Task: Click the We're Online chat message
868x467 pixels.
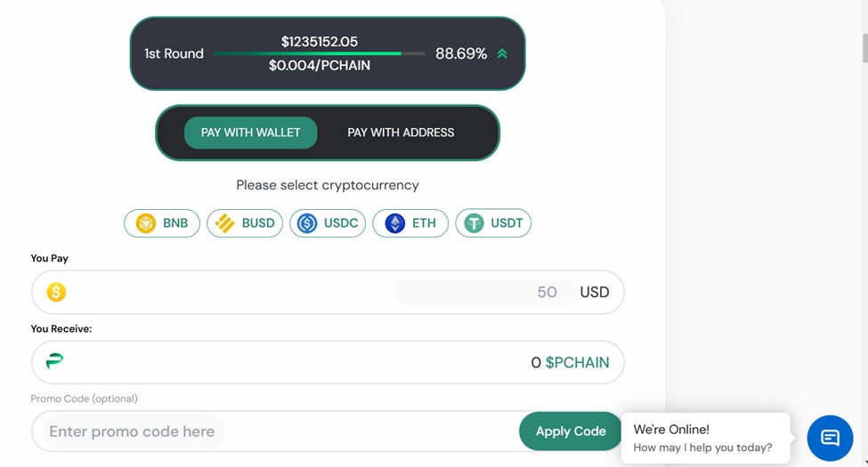Action: 705,438
